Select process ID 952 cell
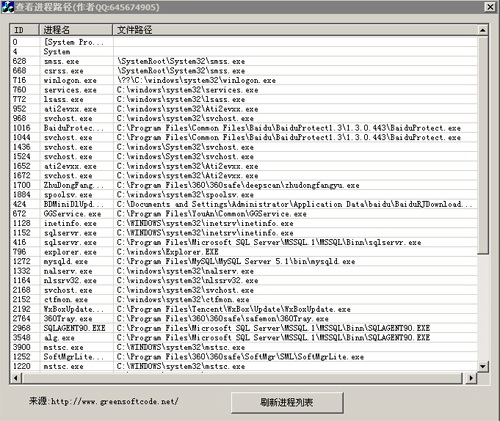The height and width of the screenshot is (421, 500). (x=20, y=109)
